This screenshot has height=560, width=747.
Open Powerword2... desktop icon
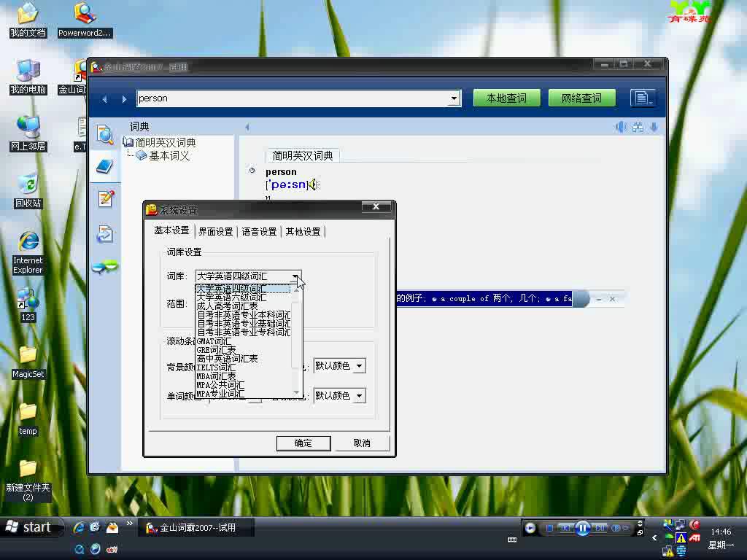[x=85, y=20]
